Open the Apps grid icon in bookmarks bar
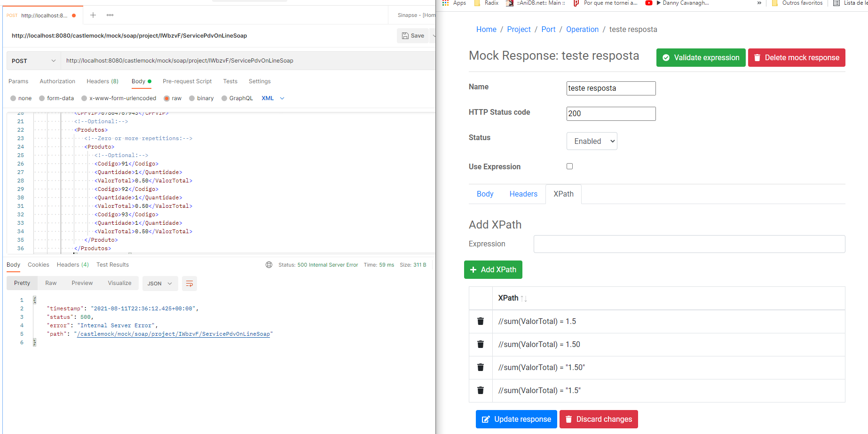Screen dimensions: 868x434 [x=445, y=3]
